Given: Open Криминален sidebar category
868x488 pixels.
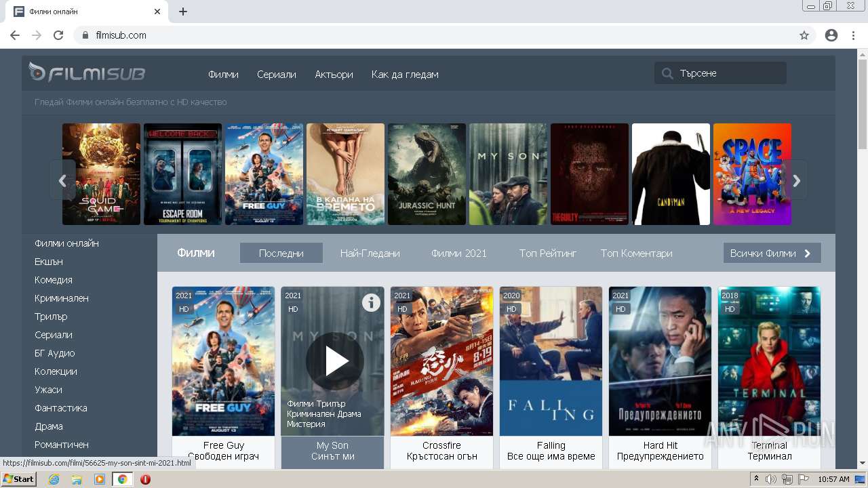Looking at the screenshot, I should 62,298.
